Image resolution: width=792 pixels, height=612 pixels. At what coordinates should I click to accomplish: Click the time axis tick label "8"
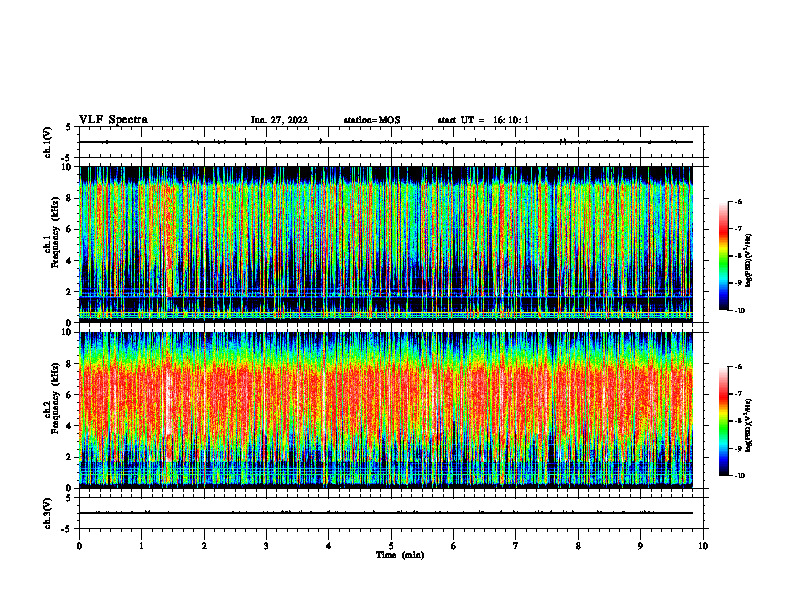(578, 546)
